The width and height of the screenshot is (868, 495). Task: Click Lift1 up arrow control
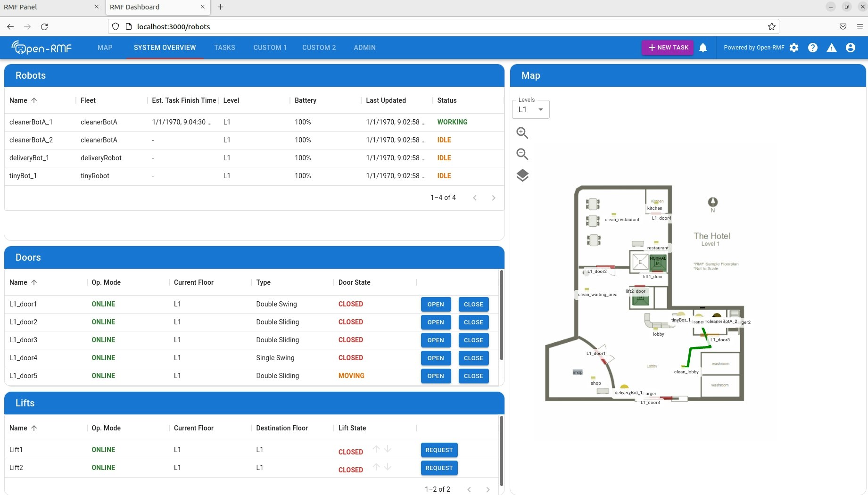376,449
